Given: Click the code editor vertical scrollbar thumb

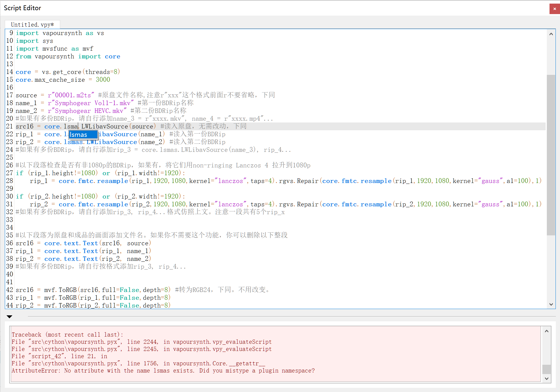Looking at the screenshot, I should tap(551, 155).
